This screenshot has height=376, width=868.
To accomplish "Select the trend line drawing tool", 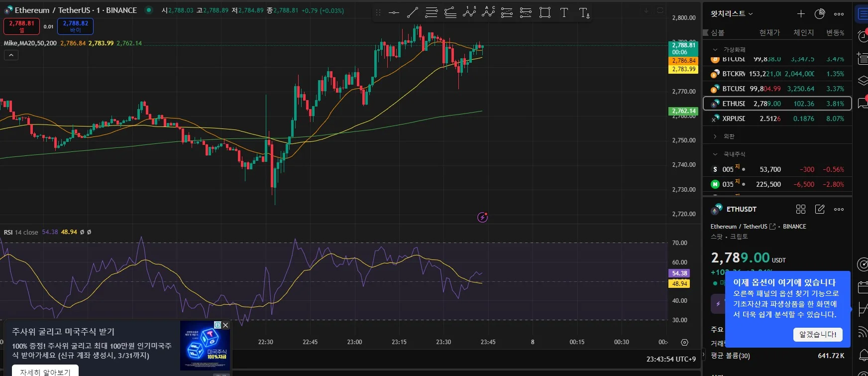I will (413, 12).
